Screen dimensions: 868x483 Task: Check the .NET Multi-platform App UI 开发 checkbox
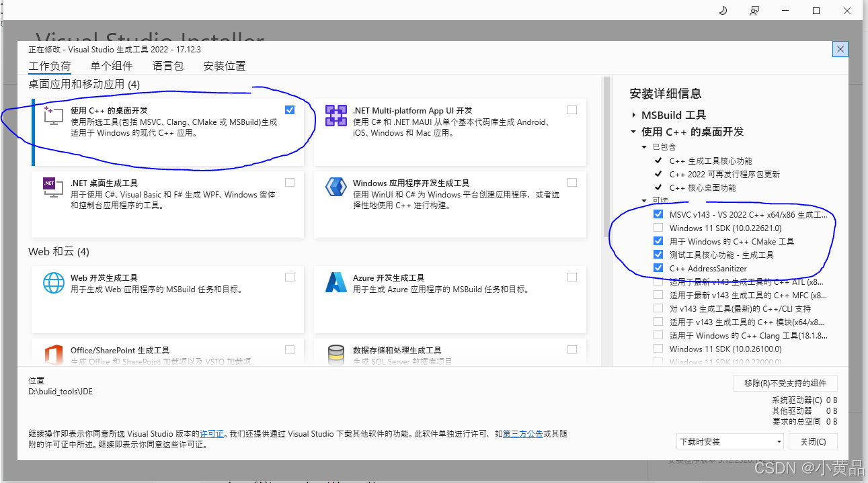click(572, 110)
